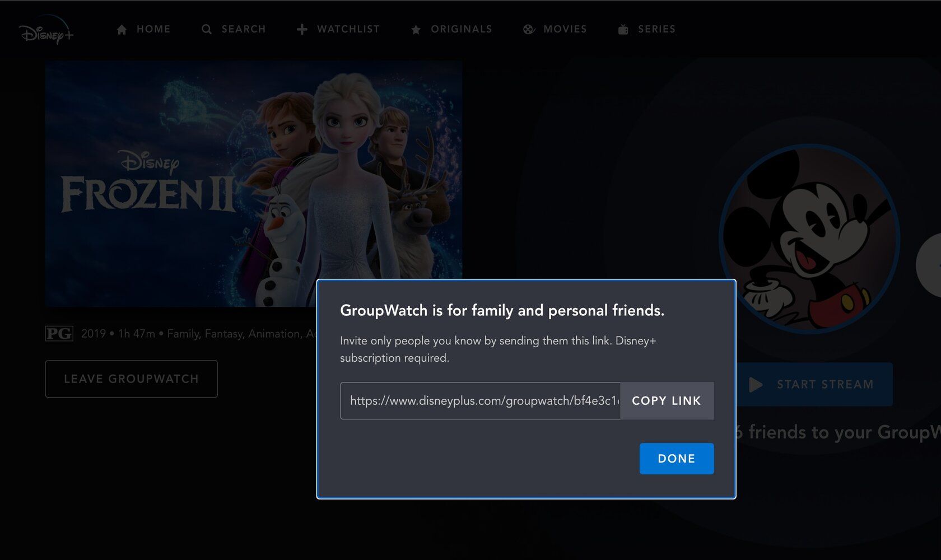Select the GroupWatch invite link field
941x560 pixels.
(x=481, y=401)
